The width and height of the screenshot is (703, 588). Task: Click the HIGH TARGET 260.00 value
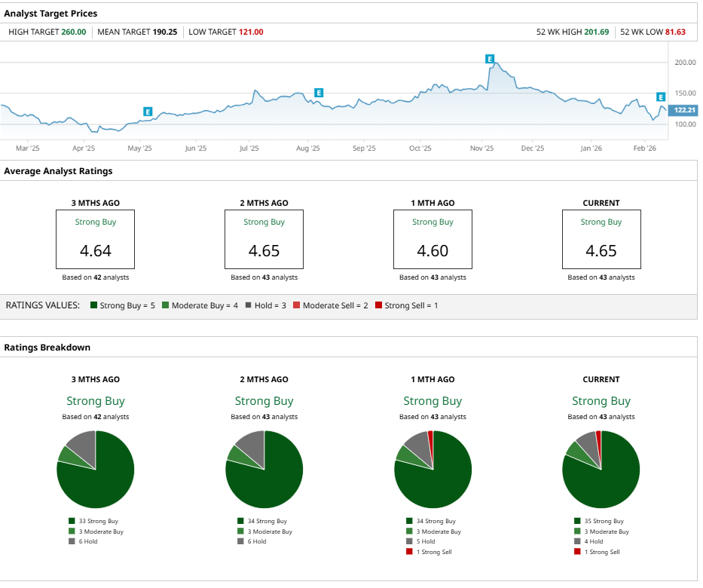coord(73,32)
